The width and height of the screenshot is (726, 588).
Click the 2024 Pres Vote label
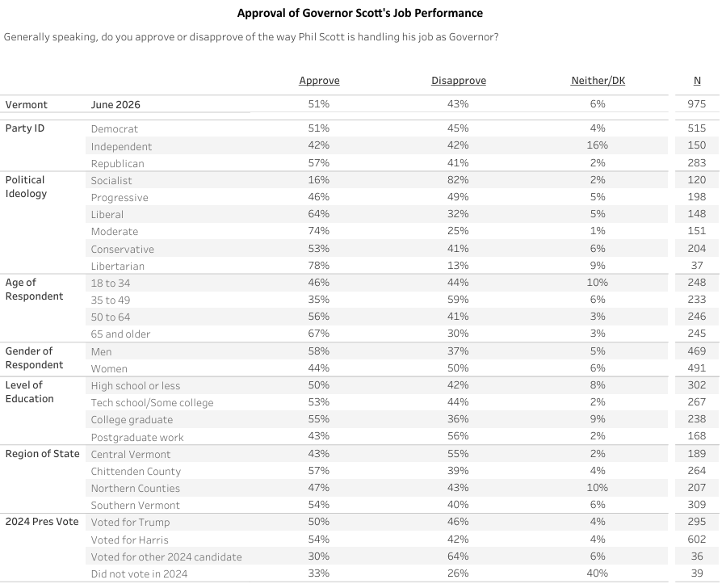42,522
